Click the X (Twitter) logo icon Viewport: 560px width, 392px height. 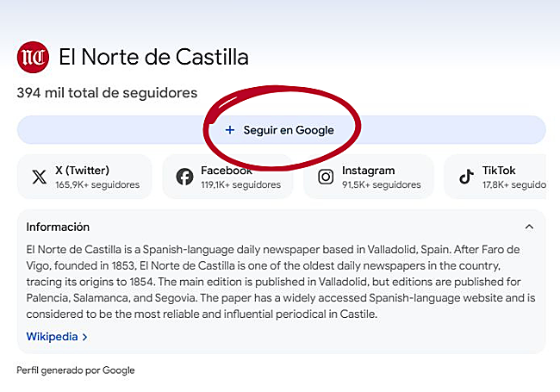[39, 177]
